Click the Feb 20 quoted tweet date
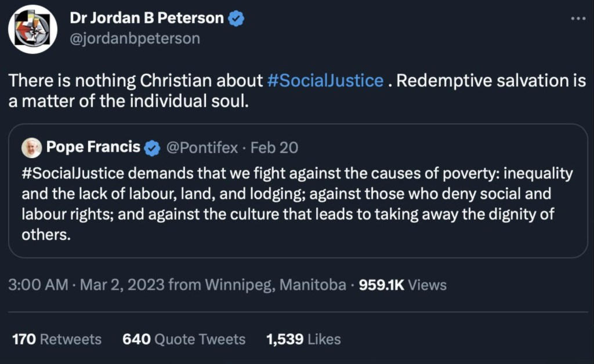The image size is (594, 364). coord(274,148)
